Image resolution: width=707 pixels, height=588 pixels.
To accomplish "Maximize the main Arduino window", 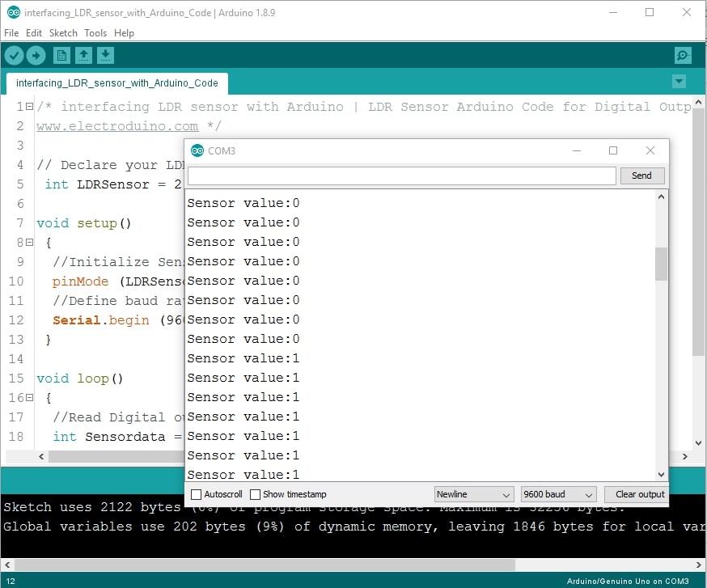I will 650,13.
